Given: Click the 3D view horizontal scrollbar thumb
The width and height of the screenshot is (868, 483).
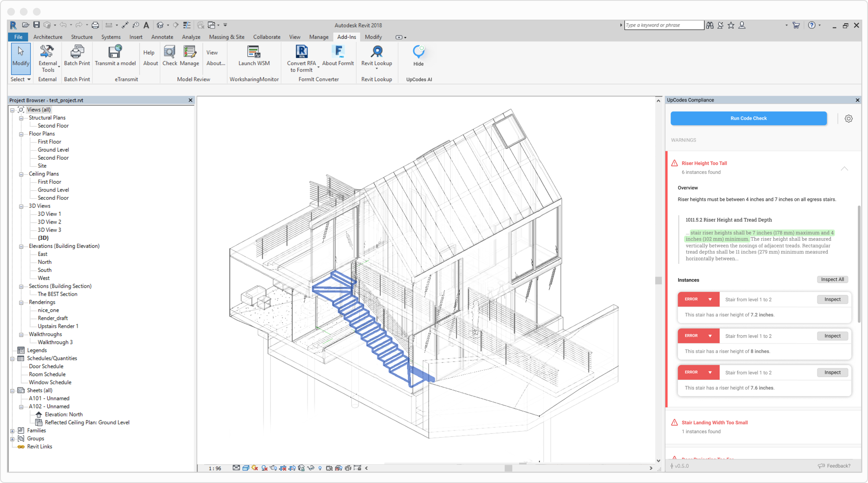Looking at the screenshot, I should coord(508,468).
